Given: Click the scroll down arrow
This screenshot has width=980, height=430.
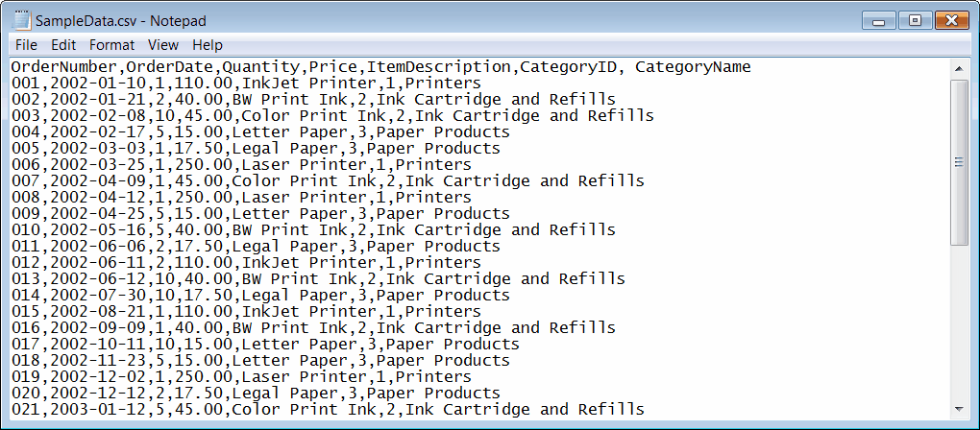Looking at the screenshot, I should (959, 410).
